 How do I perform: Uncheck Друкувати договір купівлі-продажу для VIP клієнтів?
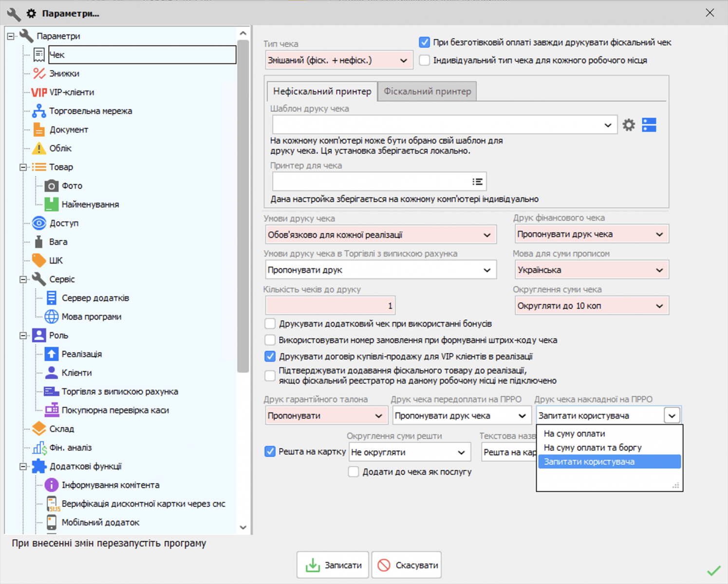point(270,356)
